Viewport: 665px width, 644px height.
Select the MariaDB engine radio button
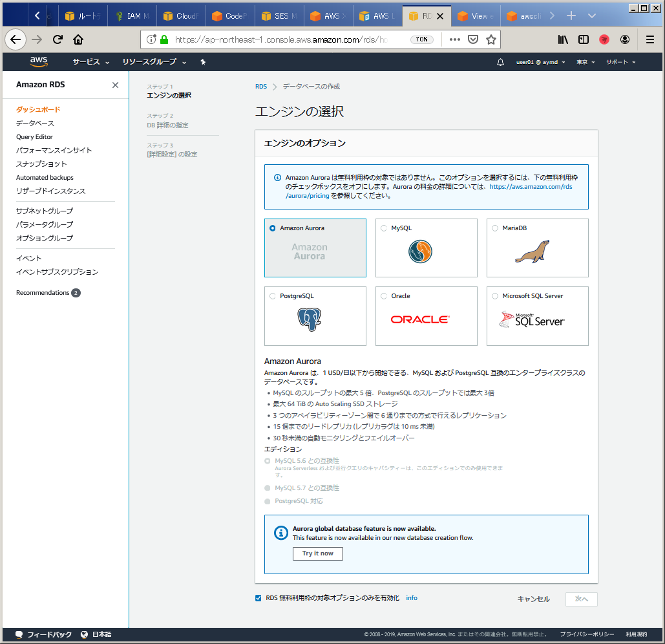pyautogui.click(x=495, y=228)
